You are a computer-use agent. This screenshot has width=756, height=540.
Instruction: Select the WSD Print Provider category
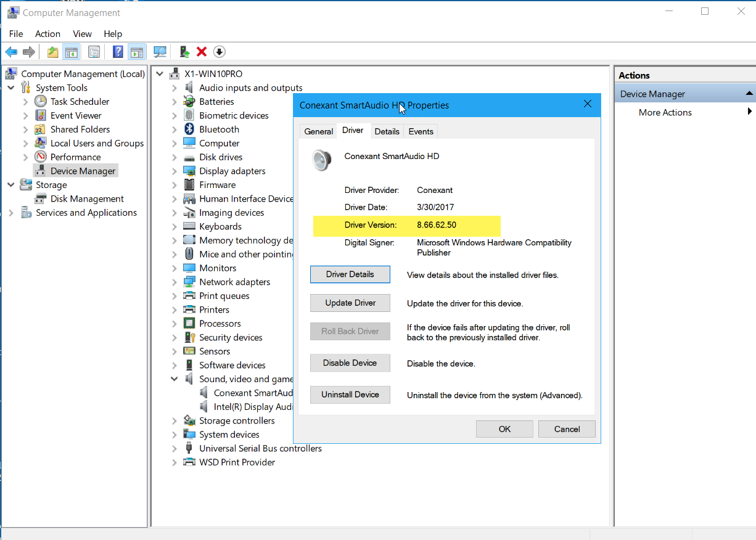[237, 462]
